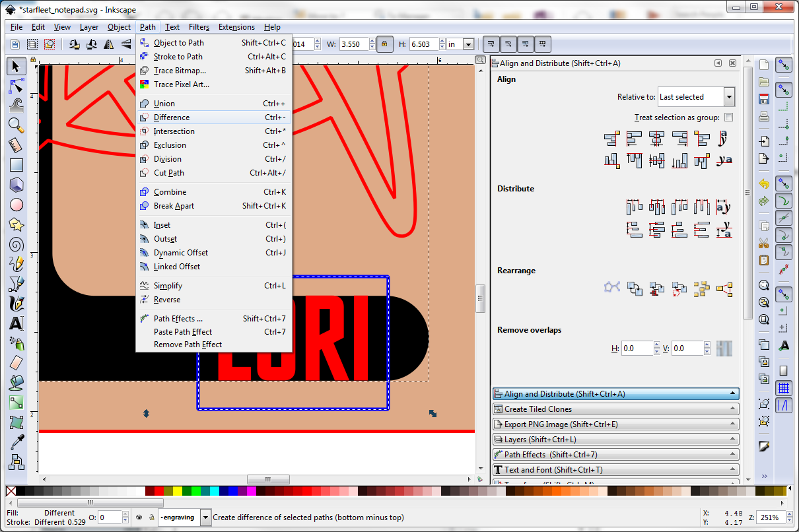The image size is (799, 532).
Task: Select the Eraser tool
Action: tap(17, 363)
